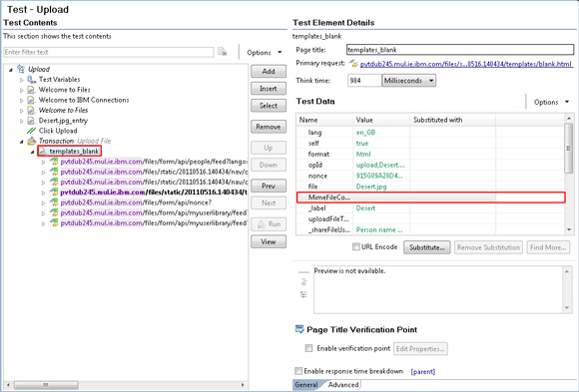
Task: Follow the [parent] link
Action: coord(423,372)
